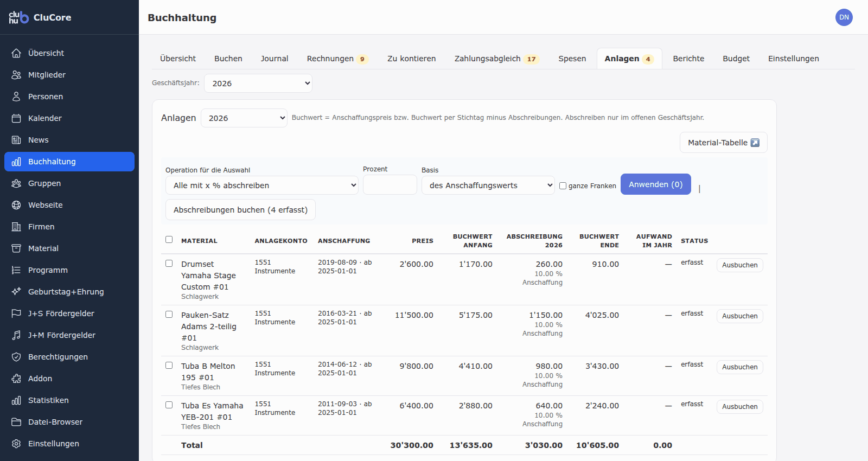Image resolution: width=868 pixels, height=461 pixels.
Task: Click the Personen person icon
Action: (x=16, y=97)
